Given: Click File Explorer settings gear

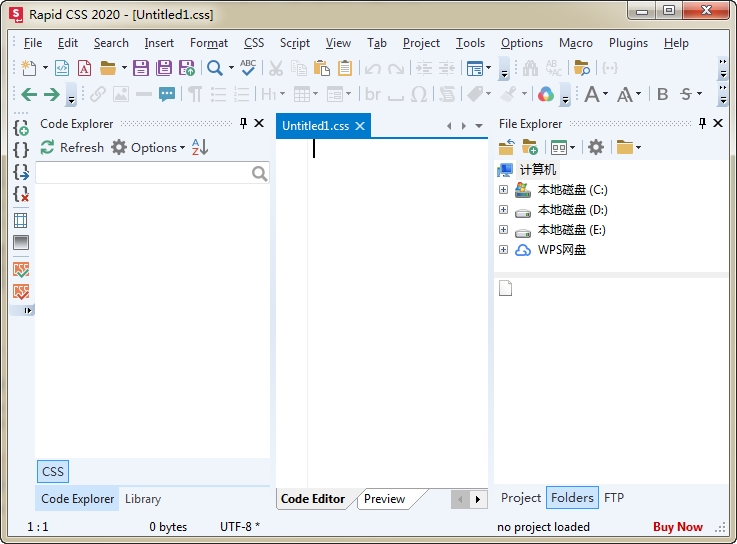Looking at the screenshot, I should (x=596, y=148).
